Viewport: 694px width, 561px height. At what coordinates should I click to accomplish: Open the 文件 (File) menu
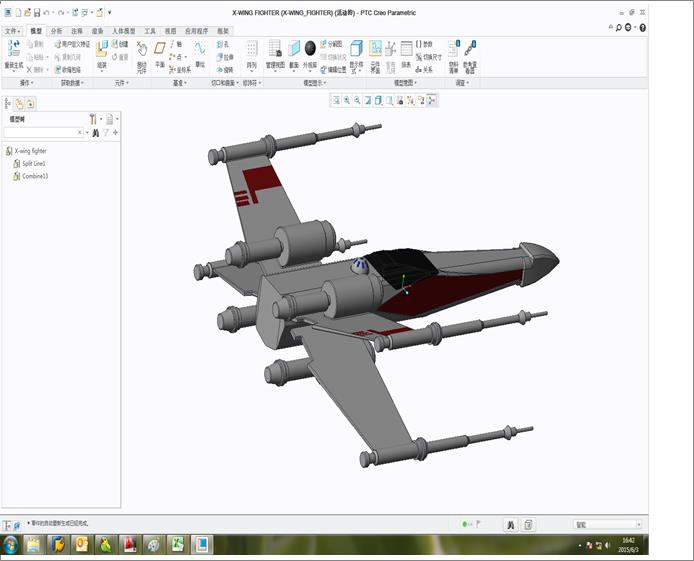tap(12, 31)
